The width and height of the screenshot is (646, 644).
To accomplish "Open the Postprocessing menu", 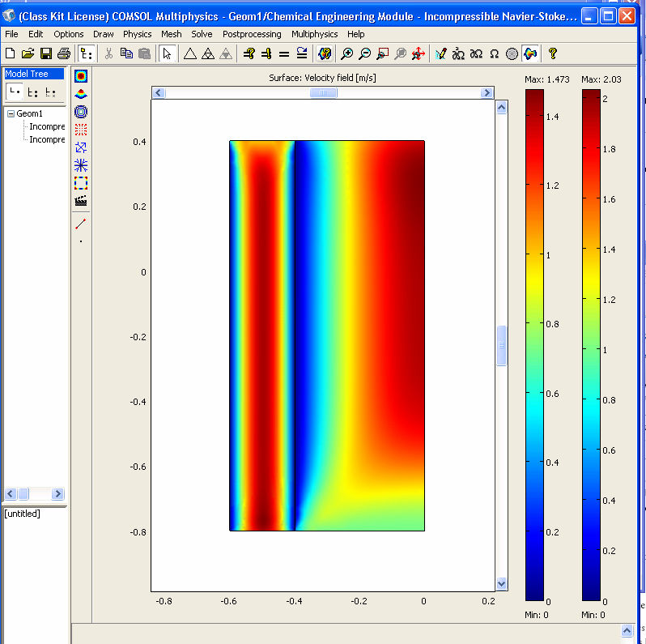I will point(252,34).
